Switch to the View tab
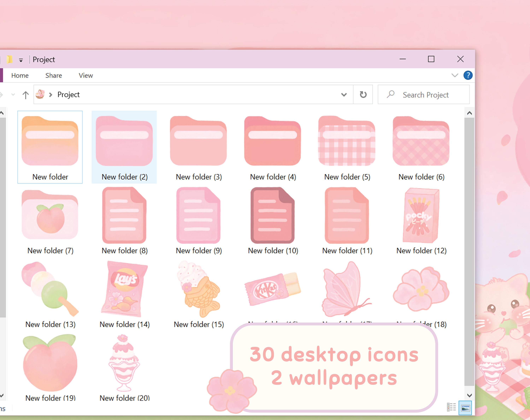The image size is (530, 420). 85,75
